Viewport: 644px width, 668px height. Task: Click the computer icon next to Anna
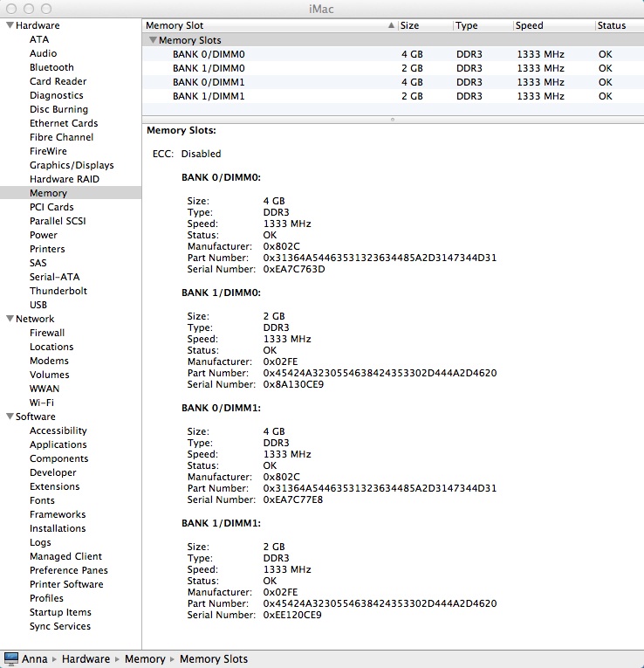click(x=11, y=658)
